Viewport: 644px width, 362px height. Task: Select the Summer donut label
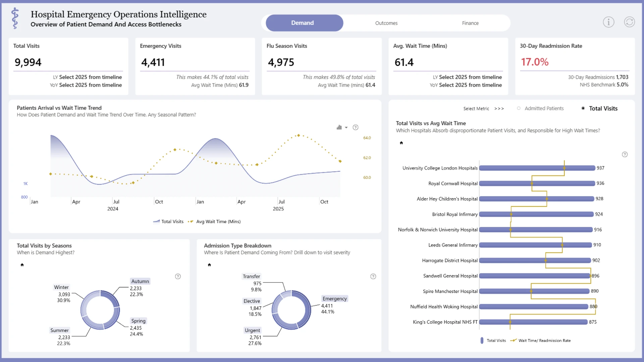[59, 330]
